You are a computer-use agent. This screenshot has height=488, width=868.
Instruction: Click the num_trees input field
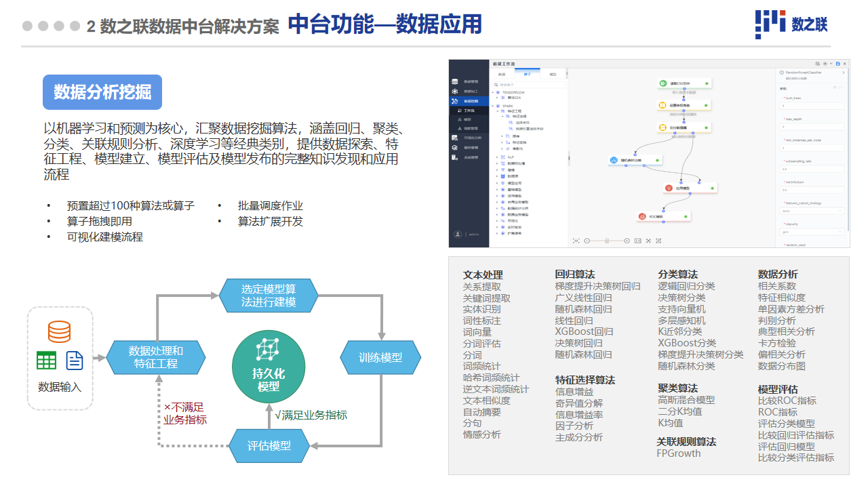[812, 106]
